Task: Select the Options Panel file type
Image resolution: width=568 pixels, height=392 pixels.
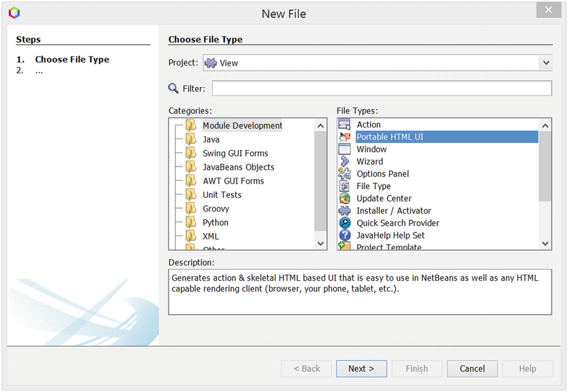Action: click(x=383, y=173)
